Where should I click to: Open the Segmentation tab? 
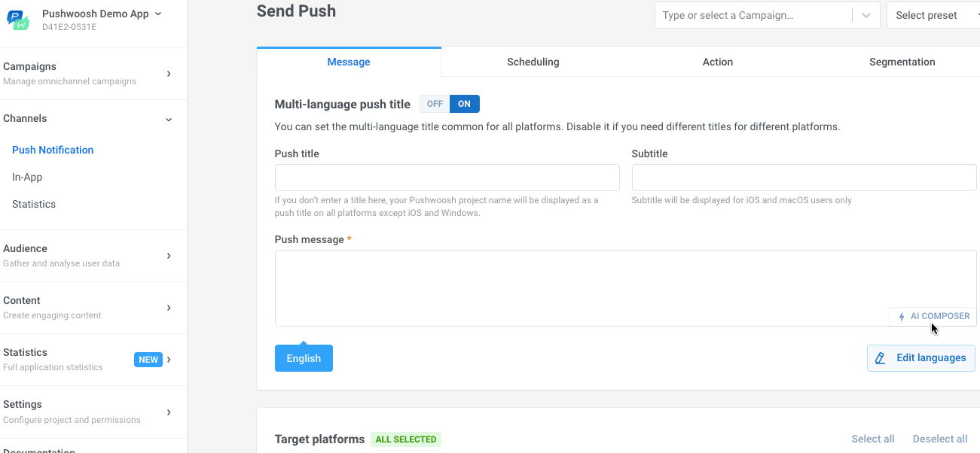pyautogui.click(x=902, y=62)
